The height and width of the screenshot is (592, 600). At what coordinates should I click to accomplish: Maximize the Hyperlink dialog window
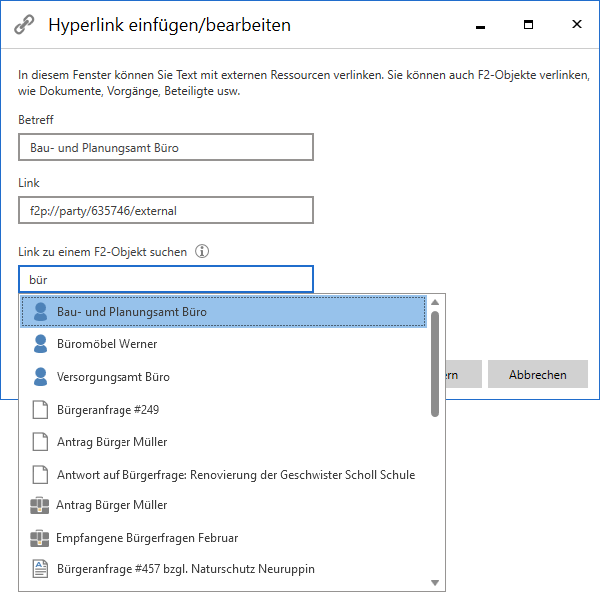coord(528,25)
